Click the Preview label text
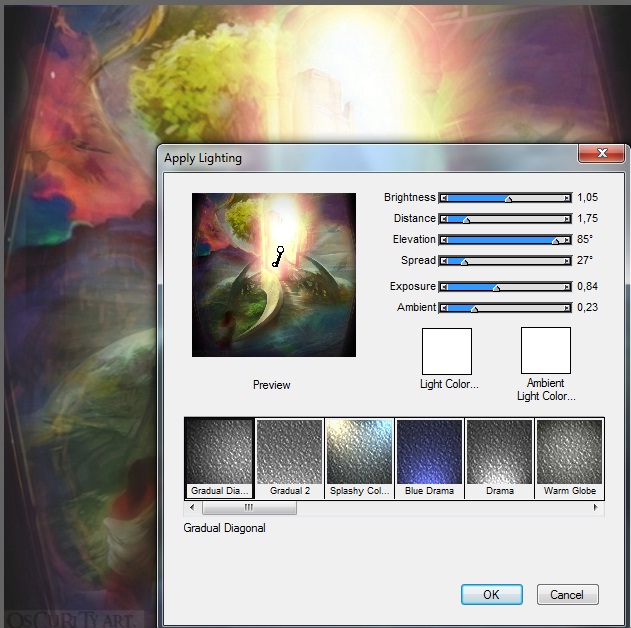Screen dimensions: 631x628 point(272,385)
